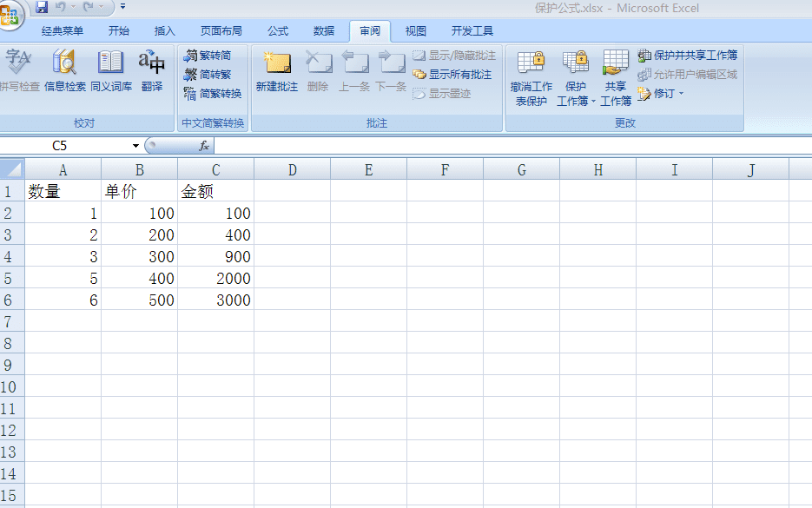This screenshot has width=812, height=508.
Task: Redo action in quick access toolbar
Action: pyautogui.click(x=88, y=7)
